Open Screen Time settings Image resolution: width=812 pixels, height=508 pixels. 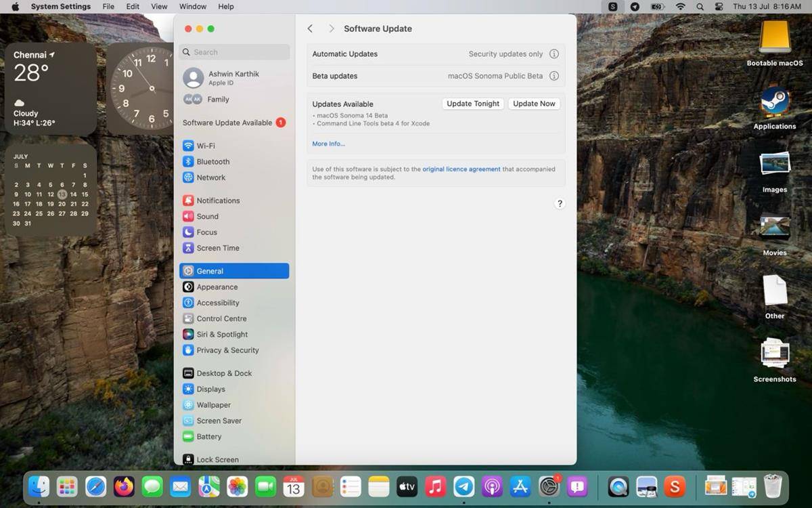(216, 248)
